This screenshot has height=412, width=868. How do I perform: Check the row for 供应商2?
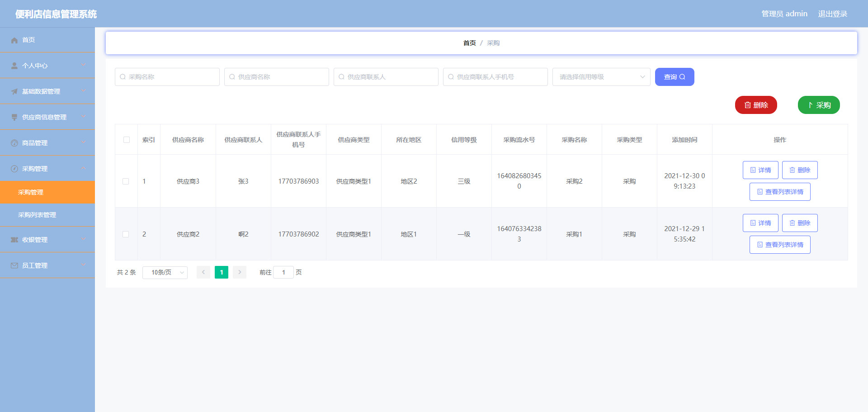pos(126,234)
